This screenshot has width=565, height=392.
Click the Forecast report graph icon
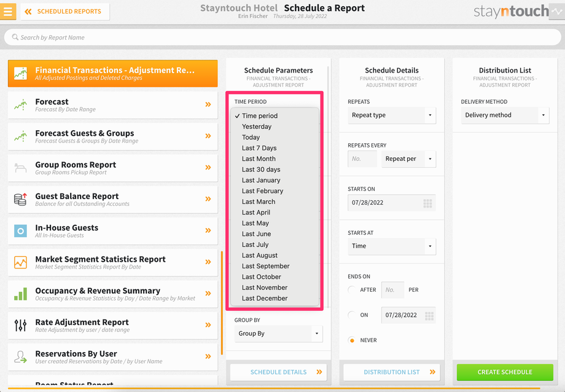[x=20, y=105]
